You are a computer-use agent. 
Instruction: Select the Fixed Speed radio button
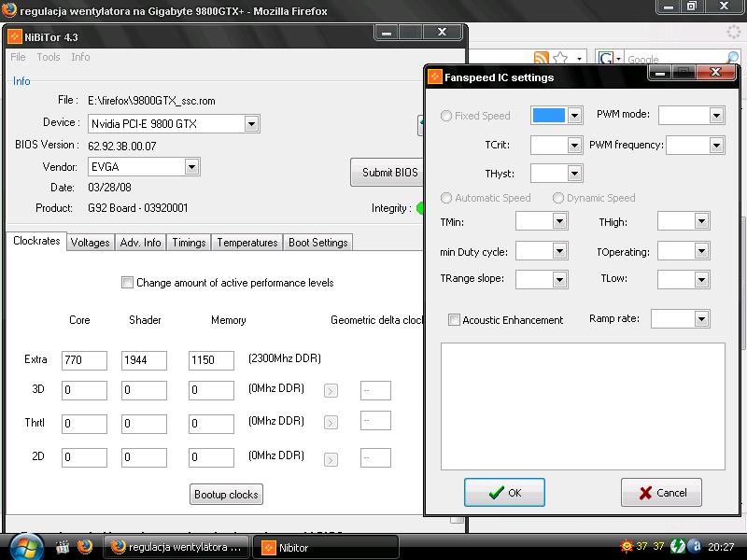pos(446,116)
